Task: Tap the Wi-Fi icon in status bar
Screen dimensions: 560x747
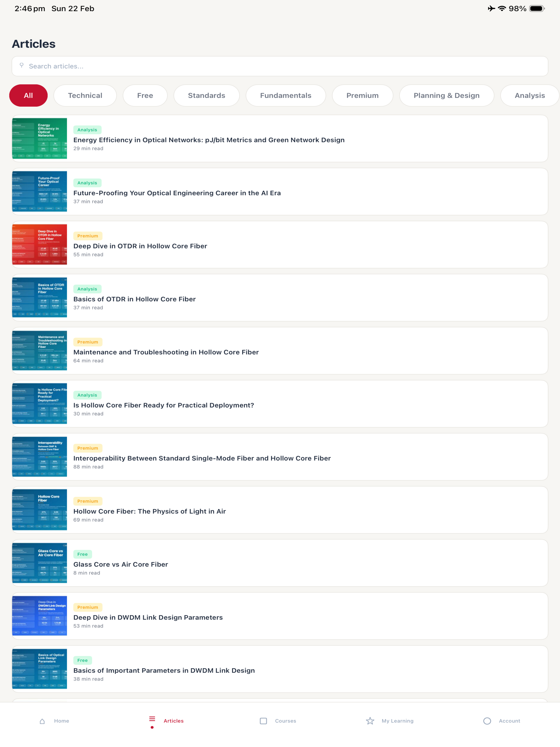Action: tap(502, 8)
